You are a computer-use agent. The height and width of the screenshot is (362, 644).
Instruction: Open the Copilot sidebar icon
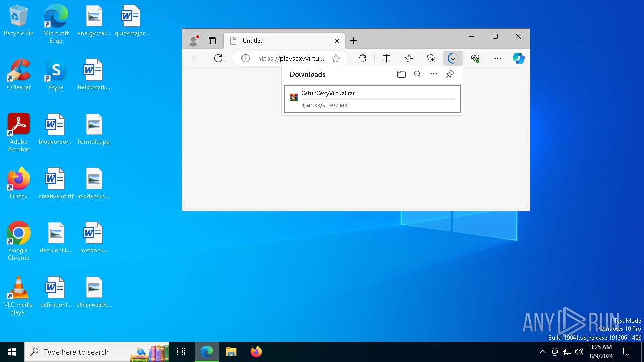coord(519,58)
